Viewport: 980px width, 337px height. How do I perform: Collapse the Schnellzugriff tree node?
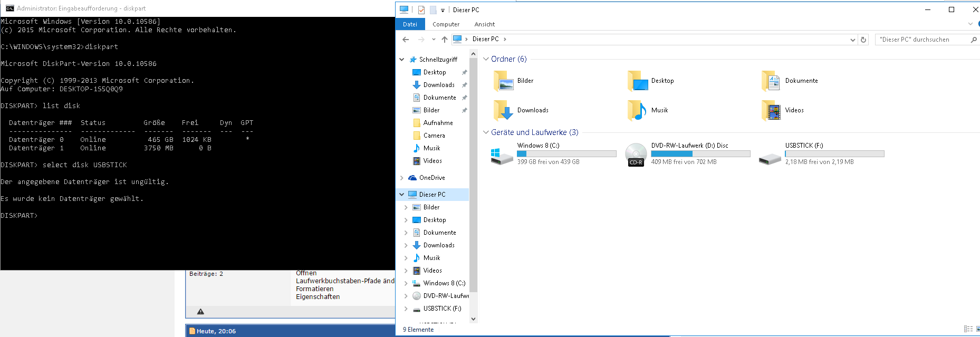coord(402,60)
